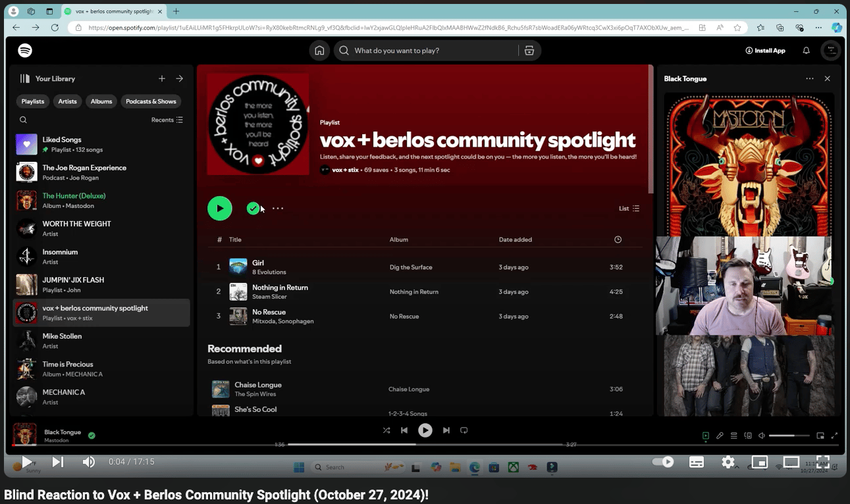Select the Podcasts & Shows filter chip
Image resolution: width=850 pixels, height=504 pixels.
(151, 101)
